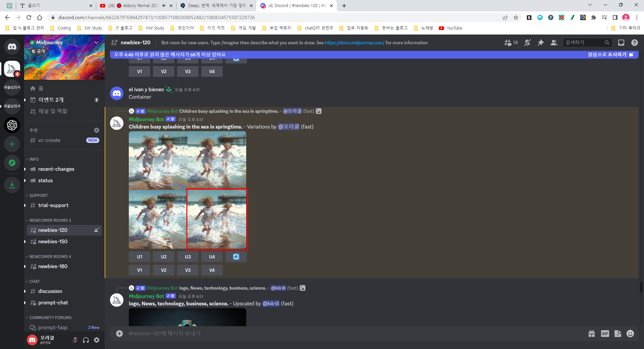Click U3 under Children splashing images

188,257
